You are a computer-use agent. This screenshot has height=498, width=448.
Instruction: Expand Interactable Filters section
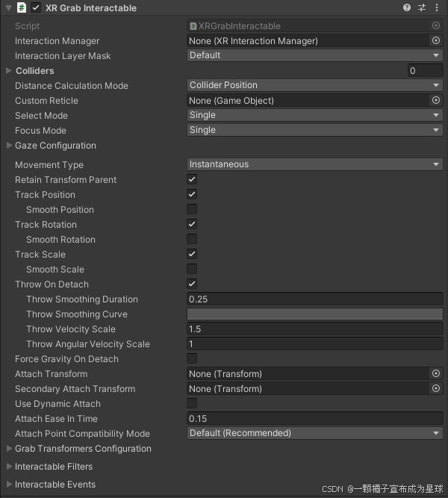pos(9,466)
